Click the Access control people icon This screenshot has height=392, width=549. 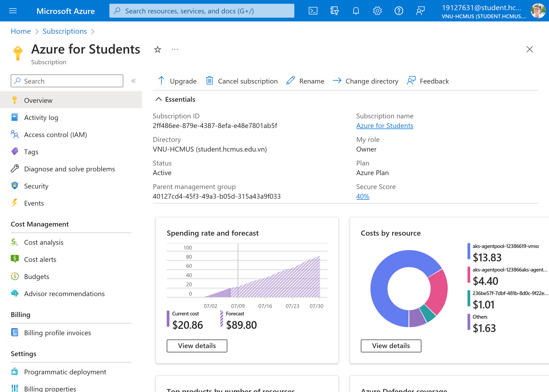click(x=15, y=134)
